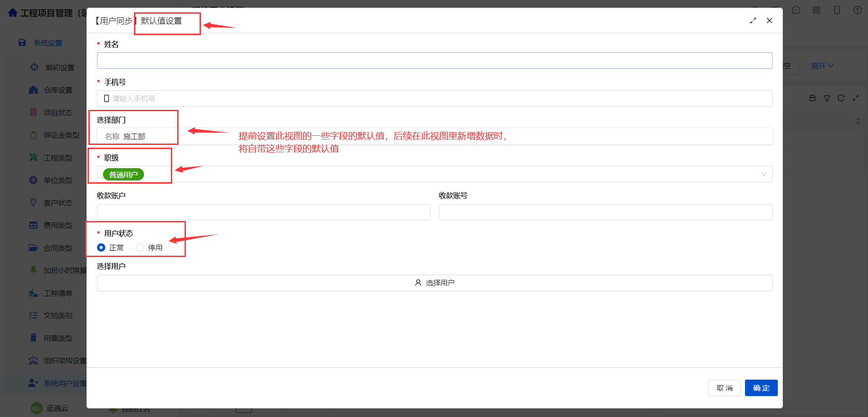Image resolution: width=868 pixels, height=417 pixels.
Task: Click the mobile device icon in top bar
Action: 837,10
